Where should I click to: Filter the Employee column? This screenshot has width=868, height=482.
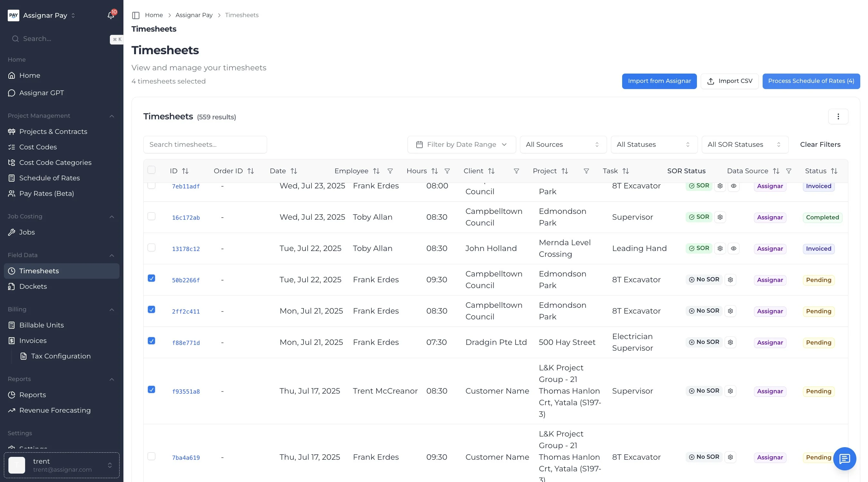[x=390, y=171]
